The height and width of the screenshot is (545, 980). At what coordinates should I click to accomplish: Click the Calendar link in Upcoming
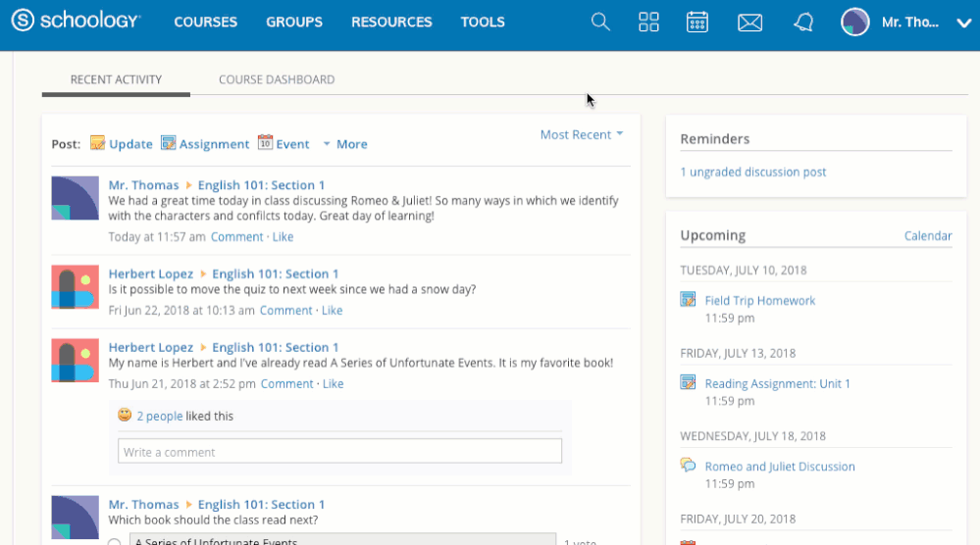927,235
